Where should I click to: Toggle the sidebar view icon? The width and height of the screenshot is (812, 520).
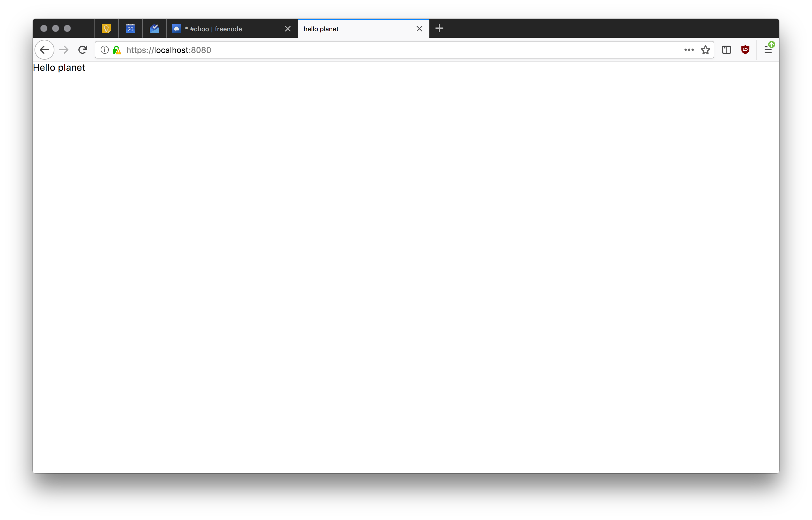pyautogui.click(x=727, y=50)
